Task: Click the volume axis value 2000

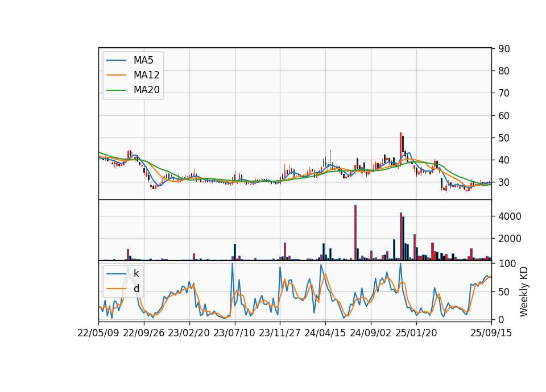Action: tap(510, 239)
